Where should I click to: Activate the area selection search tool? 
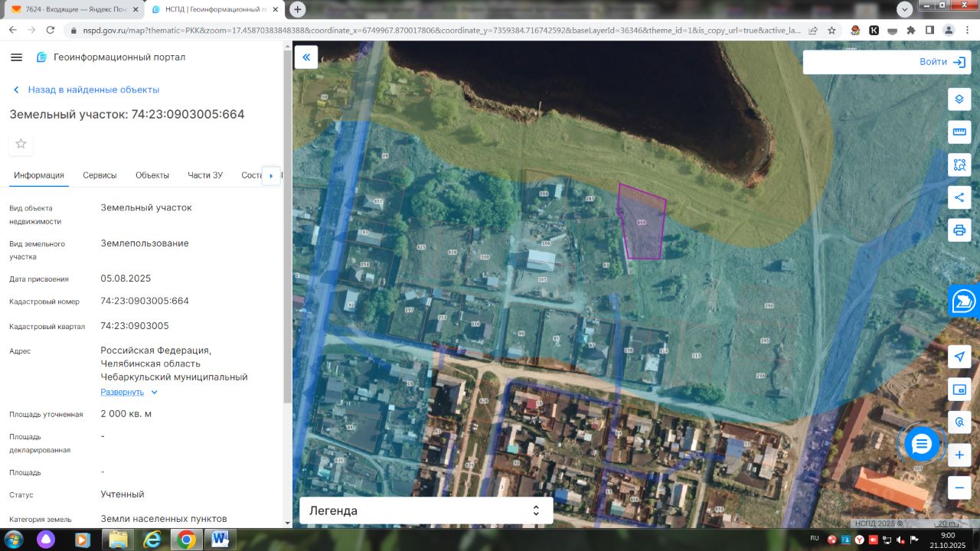[x=959, y=165]
